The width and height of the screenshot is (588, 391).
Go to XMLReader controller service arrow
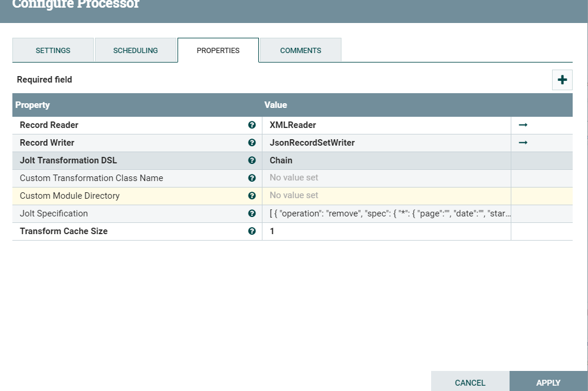(523, 125)
